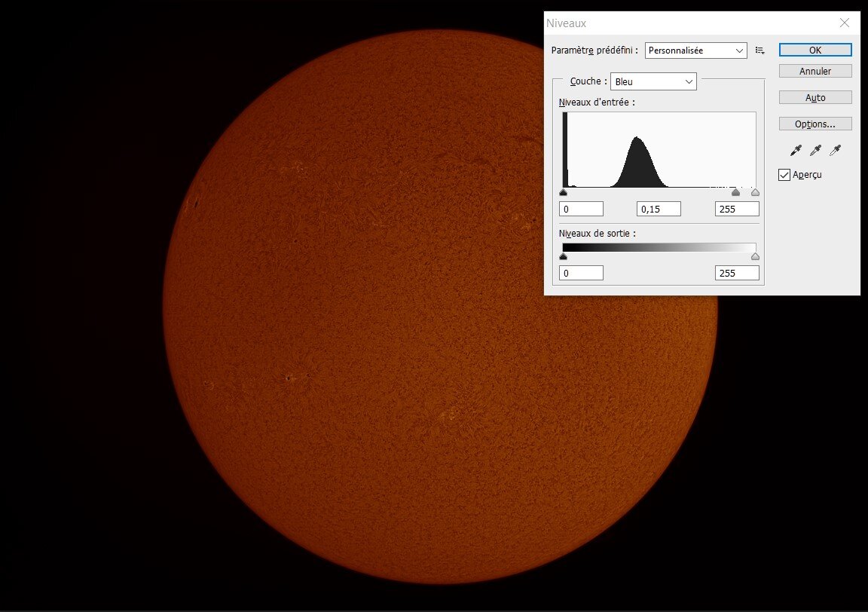Click the input shadows field showing 0
Viewport: 868px width, 612px height.
581,209
